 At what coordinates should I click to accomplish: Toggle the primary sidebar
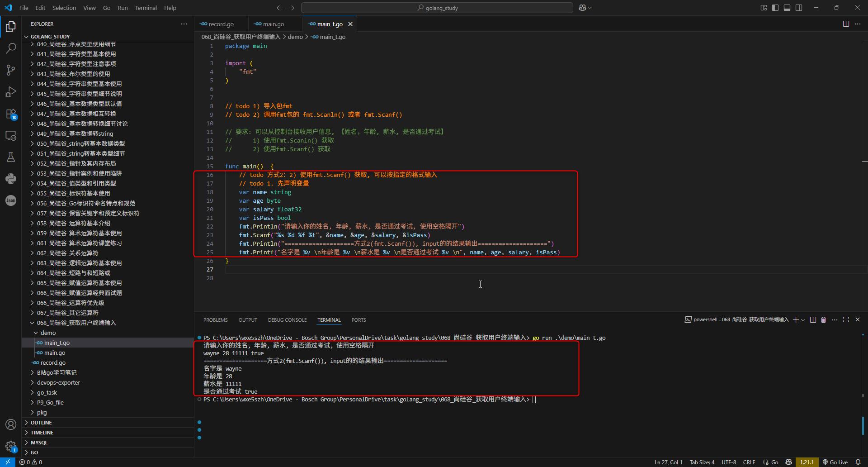click(775, 8)
